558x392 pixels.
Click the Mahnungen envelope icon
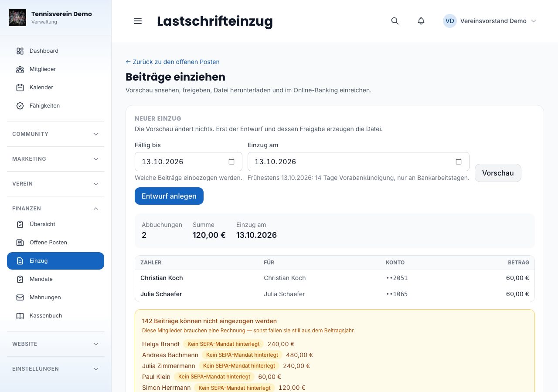click(20, 297)
